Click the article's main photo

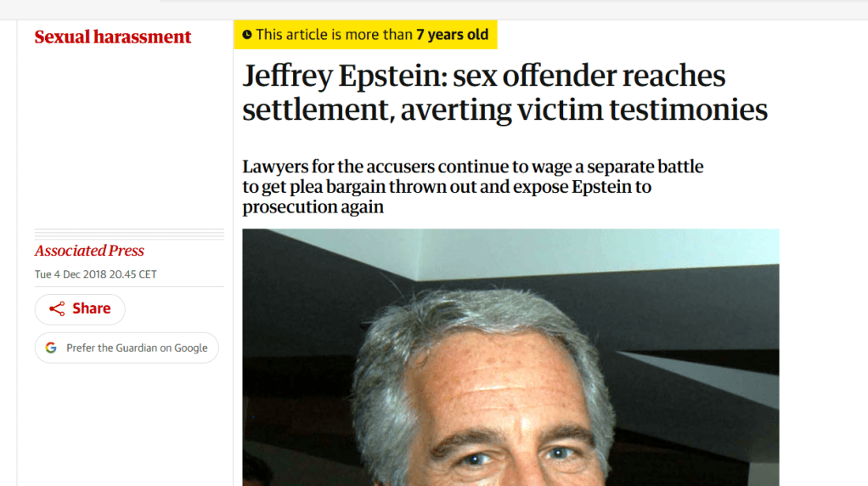[510, 357]
